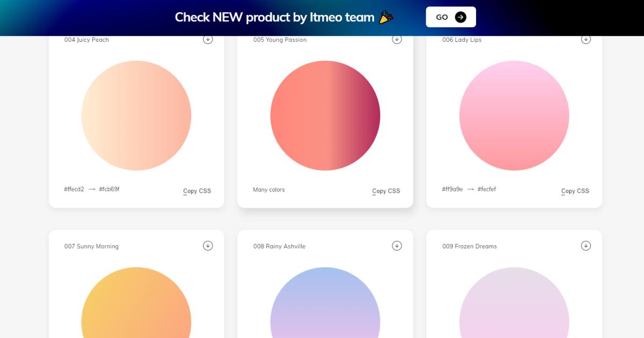Download the Young Passion gradient image
The image size is (644, 338).
397,39
